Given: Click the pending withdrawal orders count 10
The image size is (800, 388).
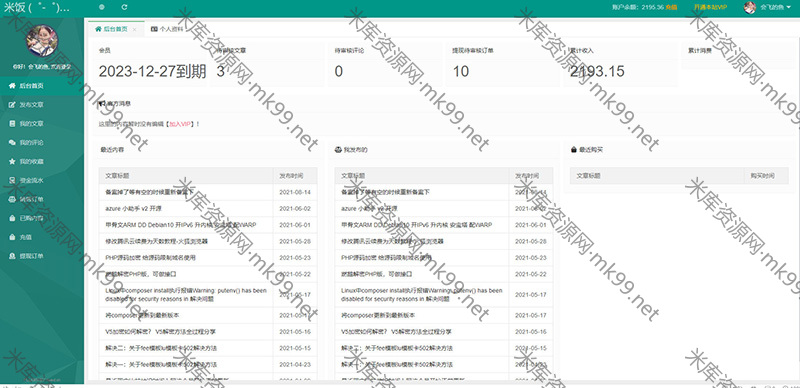Looking at the screenshot, I should click(461, 71).
